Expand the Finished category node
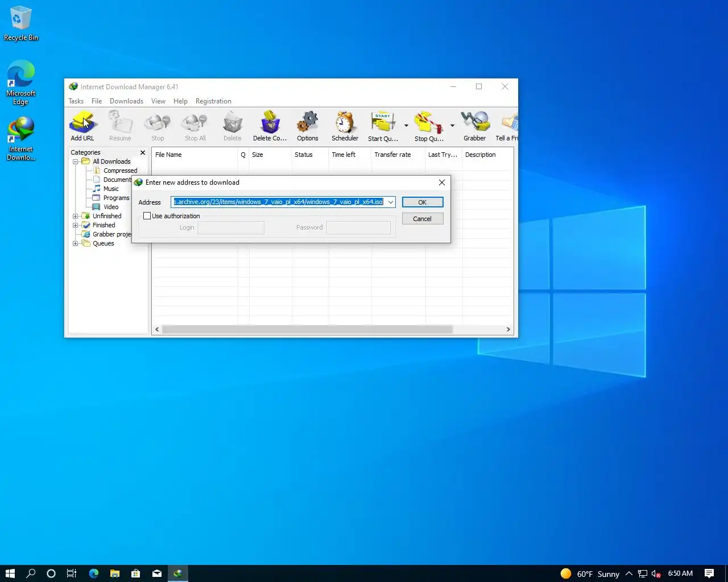Image resolution: width=728 pixels, height=582 pixels. pyautogui.click(x=75, y=225)
